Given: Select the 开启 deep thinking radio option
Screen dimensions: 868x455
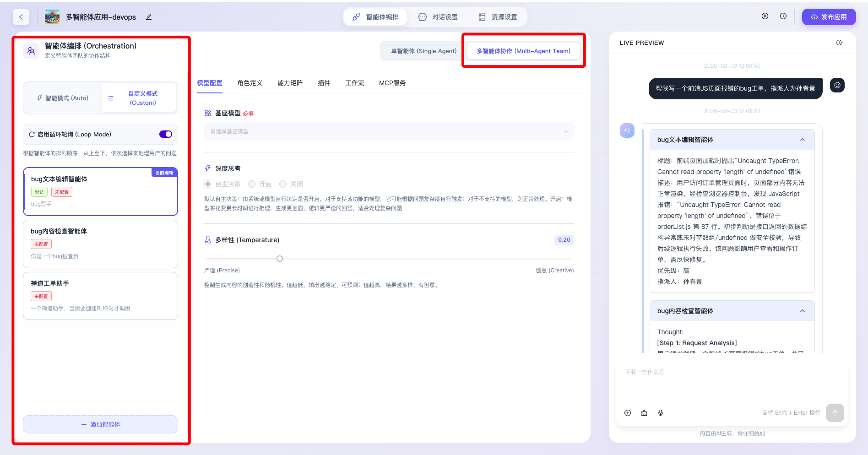Looking at the screenshot, I should pos(252,184).
